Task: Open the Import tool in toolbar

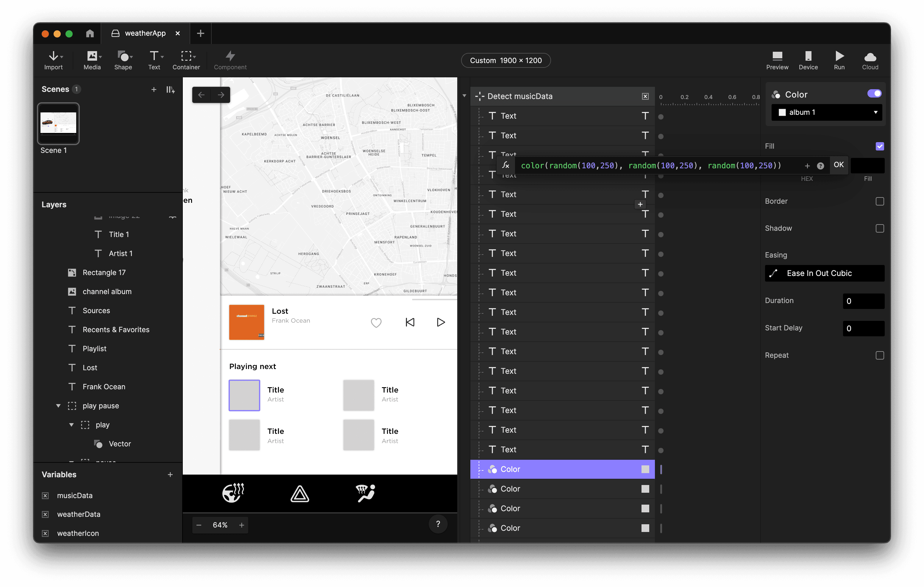Action: [x=53, y=60]
